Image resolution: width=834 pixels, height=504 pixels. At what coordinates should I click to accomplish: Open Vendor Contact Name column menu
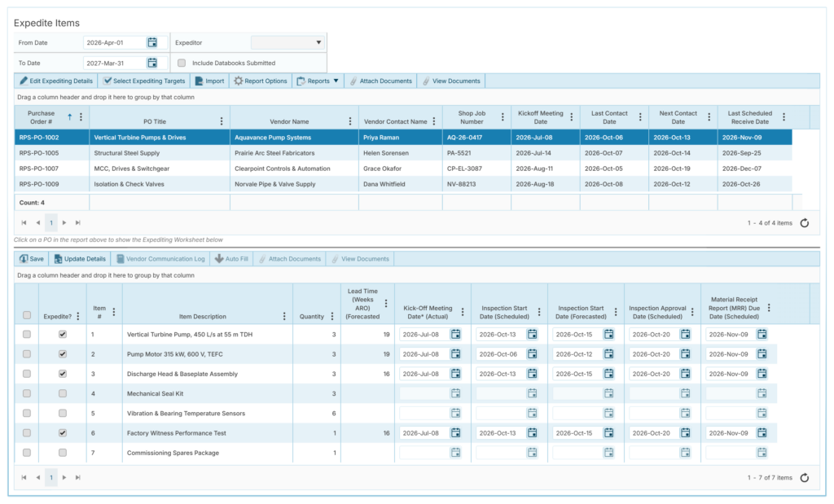click(x=434, y=121)
